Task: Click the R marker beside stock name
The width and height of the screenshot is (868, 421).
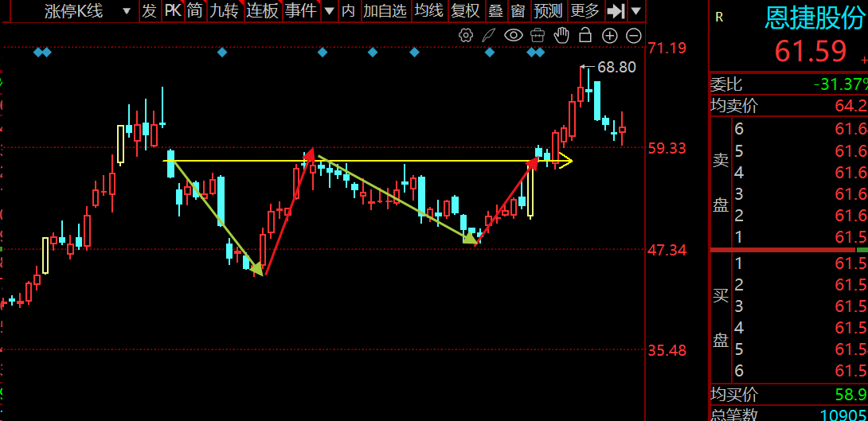Action: click(x=719, y=17)
